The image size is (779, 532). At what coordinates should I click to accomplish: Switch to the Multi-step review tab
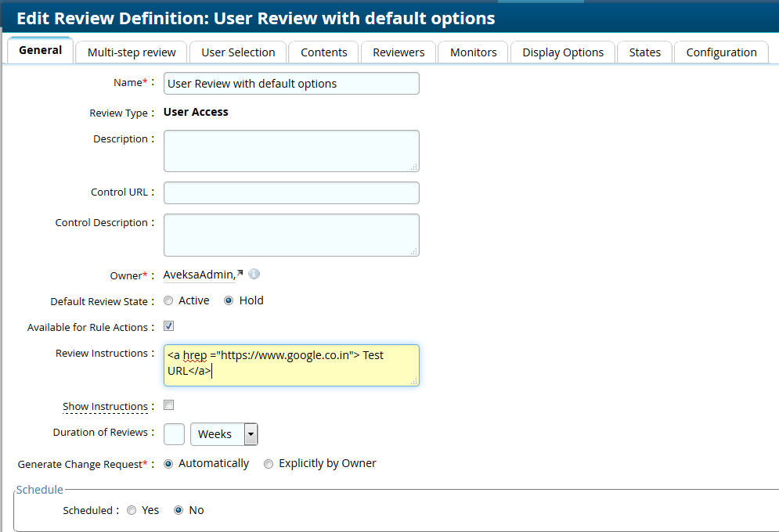point(131,52)
